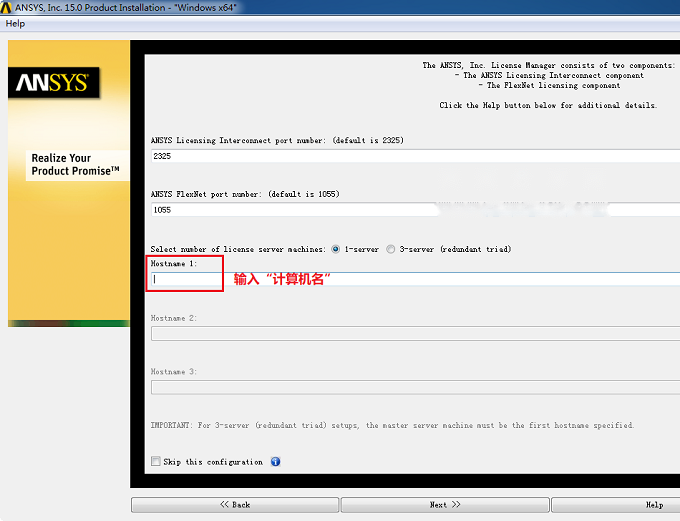Click into the Hostname 1 field
Viewport: 680px width, 521px height.
coord(415,279)
